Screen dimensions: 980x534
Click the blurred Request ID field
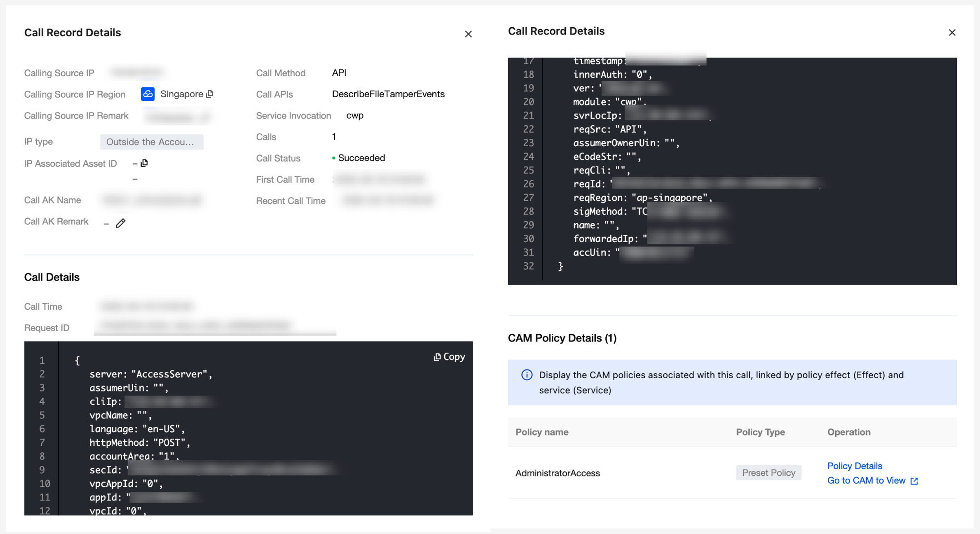195,325
